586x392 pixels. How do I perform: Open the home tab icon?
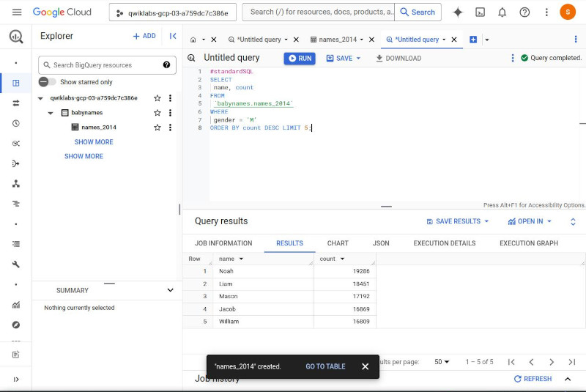pyautogui.click(x=193, y=40)
